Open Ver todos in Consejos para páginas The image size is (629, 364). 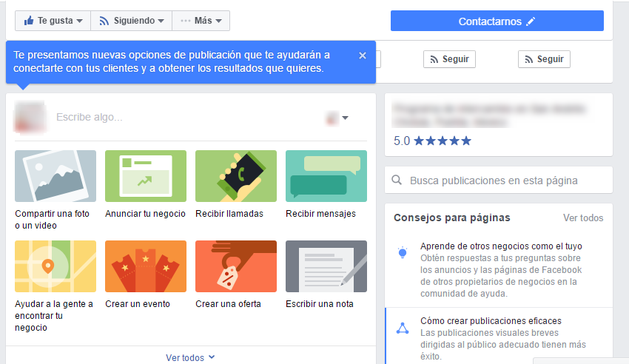click(582, 218)
